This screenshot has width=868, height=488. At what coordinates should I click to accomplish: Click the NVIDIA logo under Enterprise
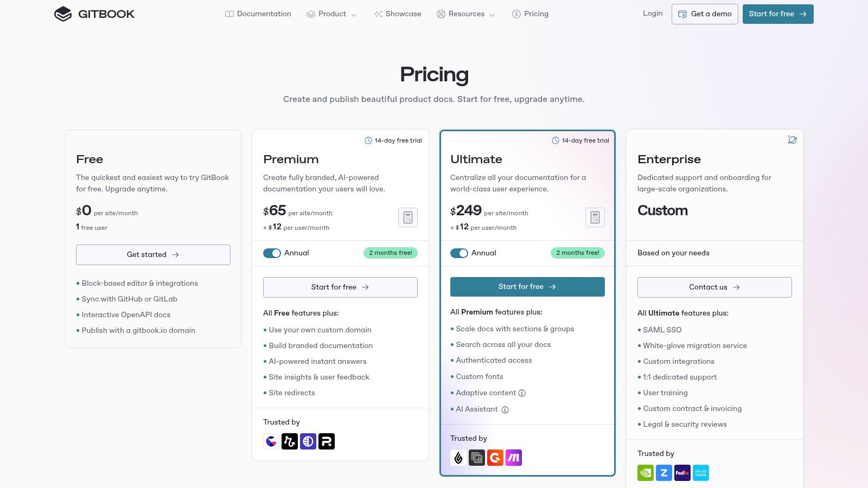click(x=646, y=473)
